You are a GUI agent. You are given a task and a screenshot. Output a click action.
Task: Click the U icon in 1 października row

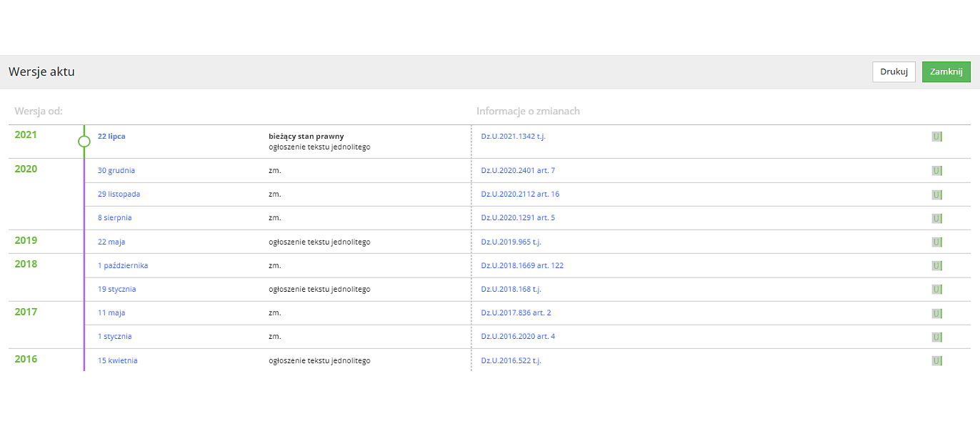(936, 266)
